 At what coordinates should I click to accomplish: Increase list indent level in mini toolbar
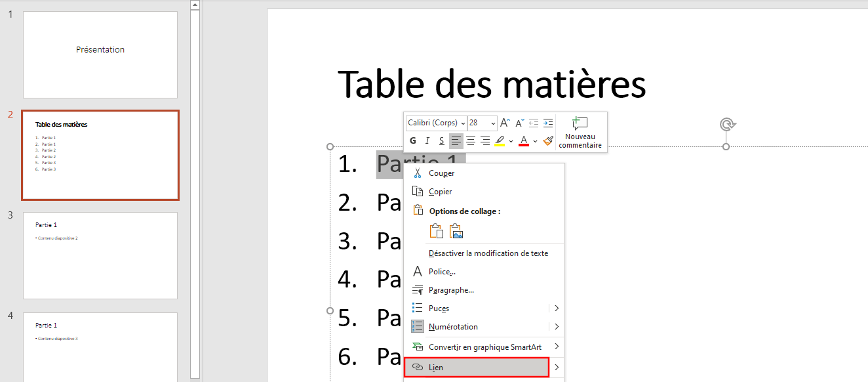point(548,123)
